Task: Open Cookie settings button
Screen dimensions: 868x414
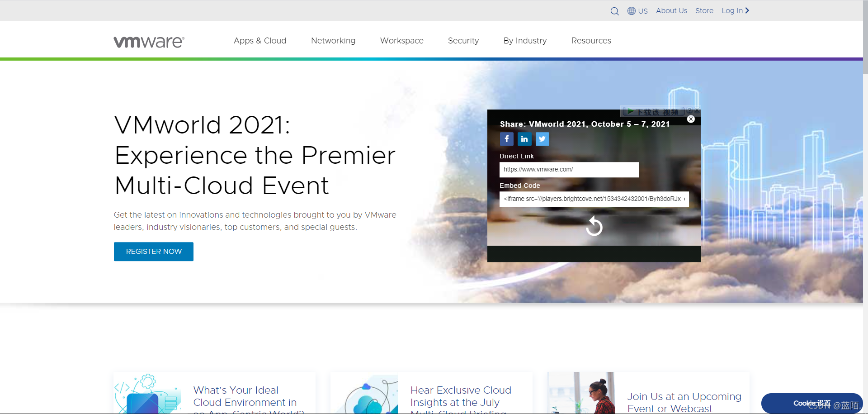Action: coord(812,403)
